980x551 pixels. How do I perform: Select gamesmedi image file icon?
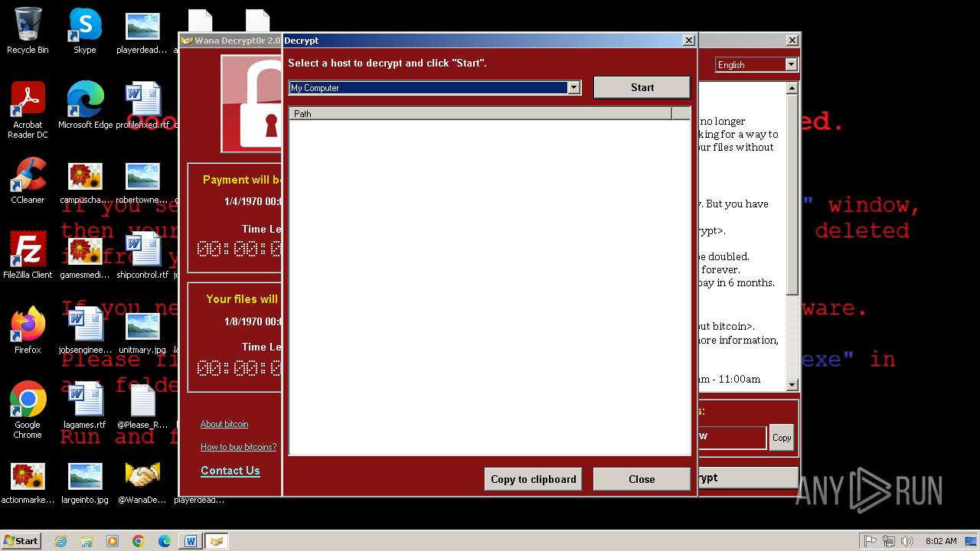(x=85, y=256)
